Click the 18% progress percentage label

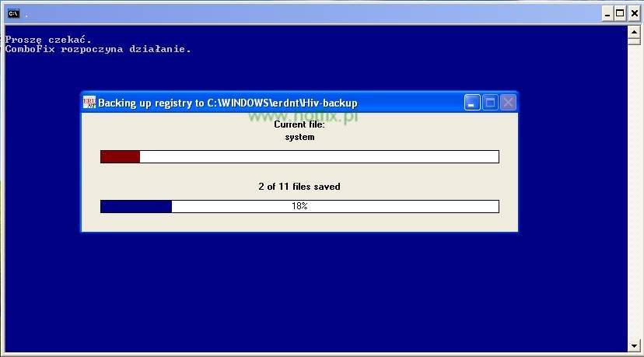[x=299, y=206]
